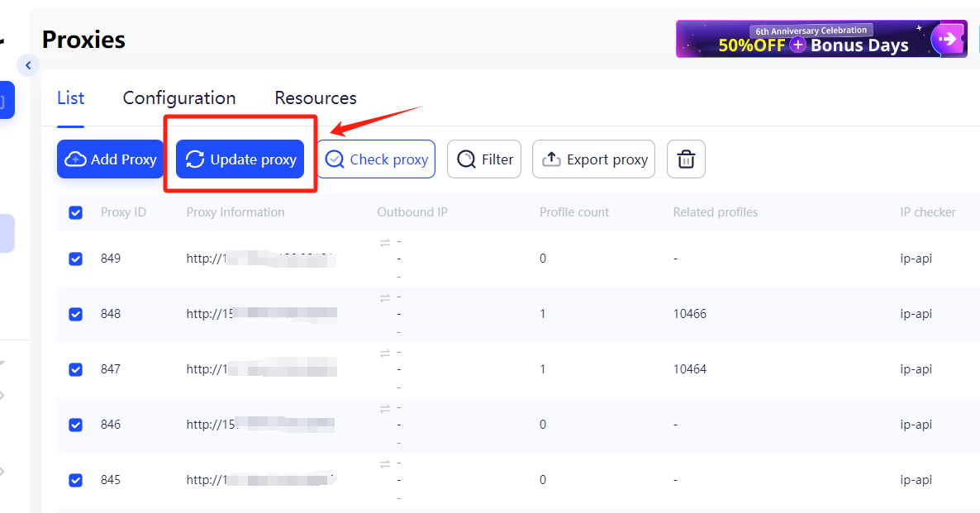Uncheck the select-all checkbox in the header
The image size is (980, 513).
75,212
